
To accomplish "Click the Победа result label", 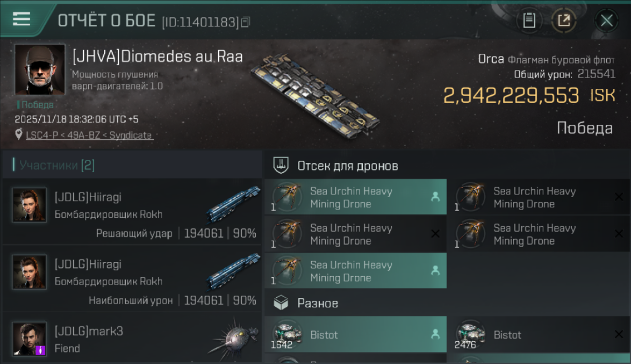I will click(584, 128).
